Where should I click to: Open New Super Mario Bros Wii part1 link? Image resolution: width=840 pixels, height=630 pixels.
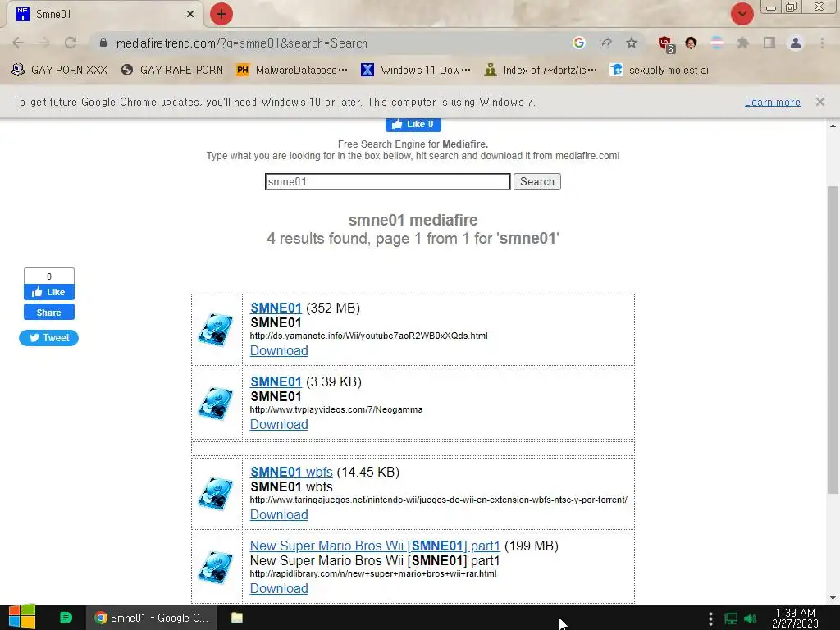(x=375, y=546)
